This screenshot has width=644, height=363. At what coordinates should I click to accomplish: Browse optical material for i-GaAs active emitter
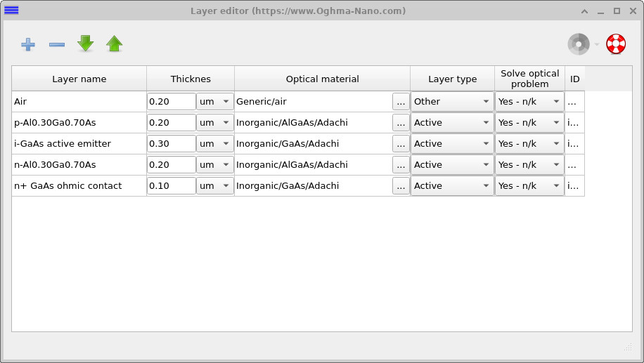click(401, 143)
